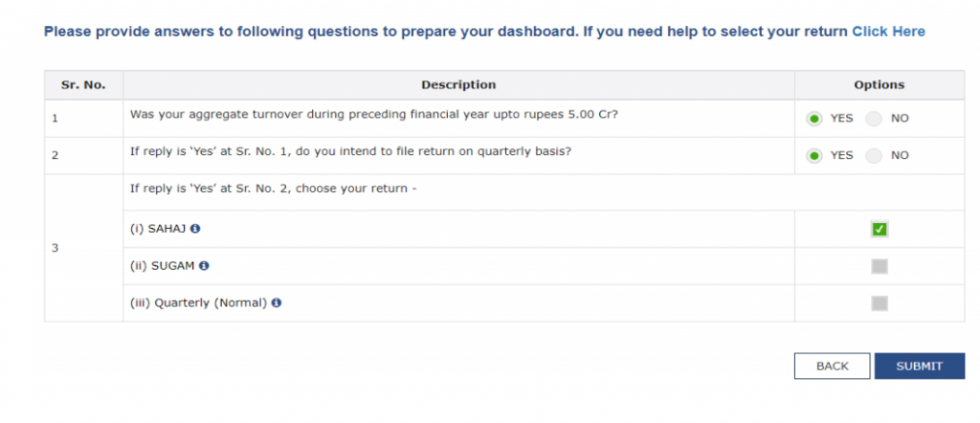Click the (i) SAHAJ label text
980x423 pixels.
[x=158, y=229]
